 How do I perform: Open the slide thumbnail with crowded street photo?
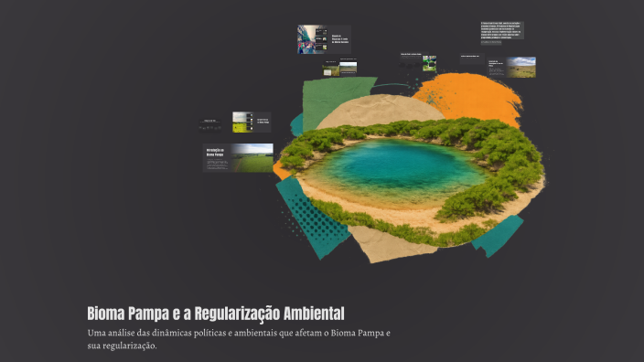pyautogui.click(x=324, y=39)
